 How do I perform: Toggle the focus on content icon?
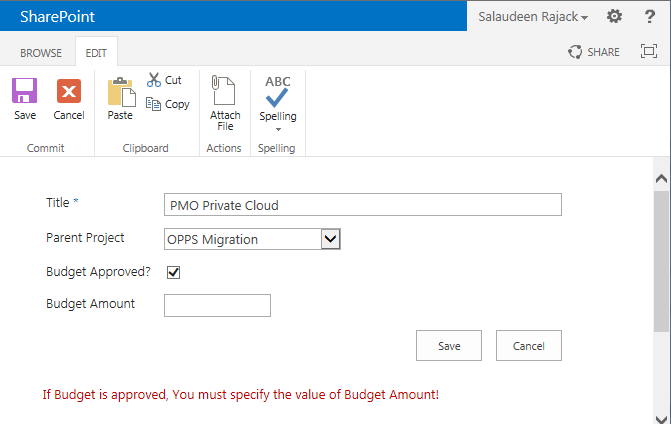point(649,51)
